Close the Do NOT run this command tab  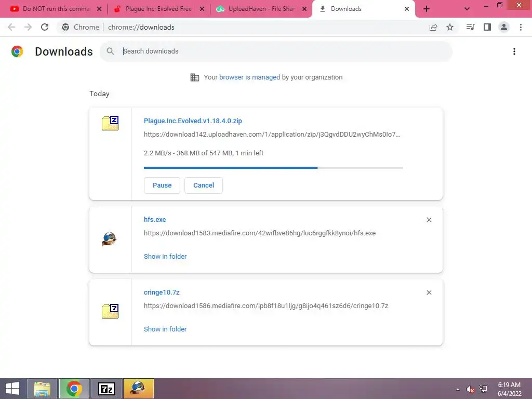tap(99, 9)
